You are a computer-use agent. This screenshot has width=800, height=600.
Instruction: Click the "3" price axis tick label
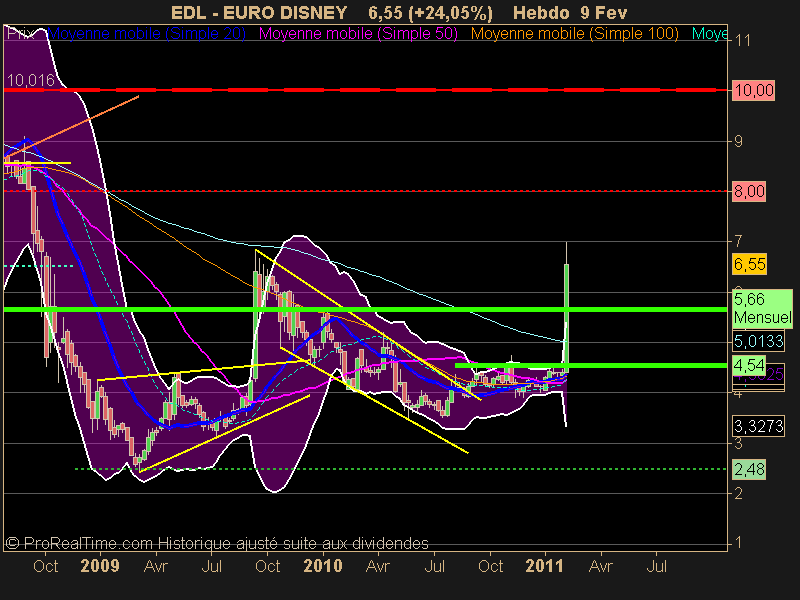(738, 443)
